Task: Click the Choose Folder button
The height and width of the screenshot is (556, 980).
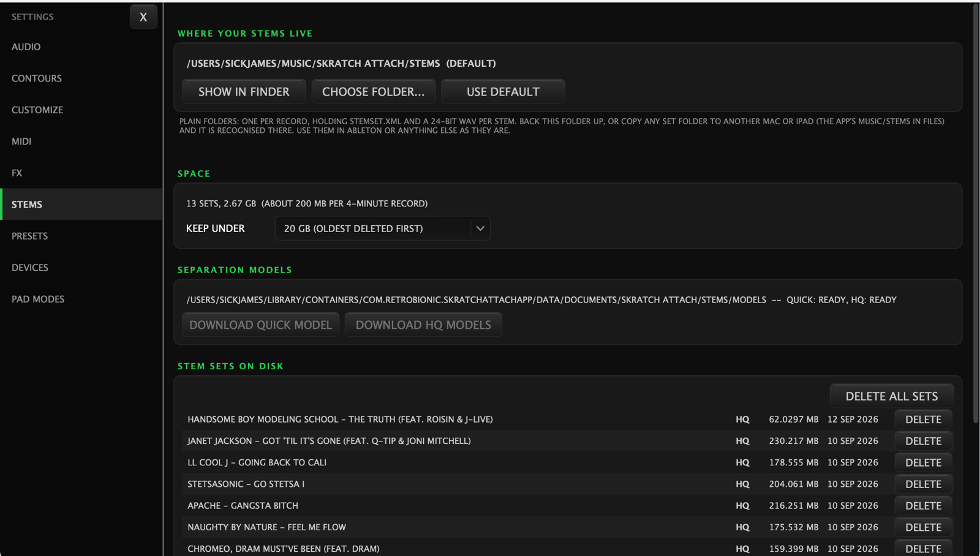Action: [374, 92]
